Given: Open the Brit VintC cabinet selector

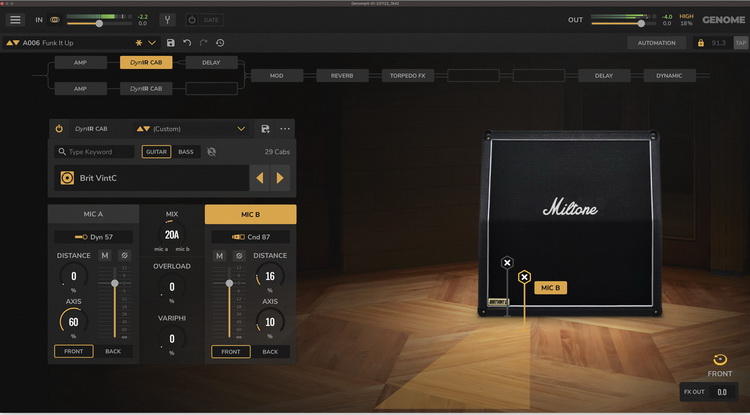Looking at the screenshot, I should pos(152,178).
